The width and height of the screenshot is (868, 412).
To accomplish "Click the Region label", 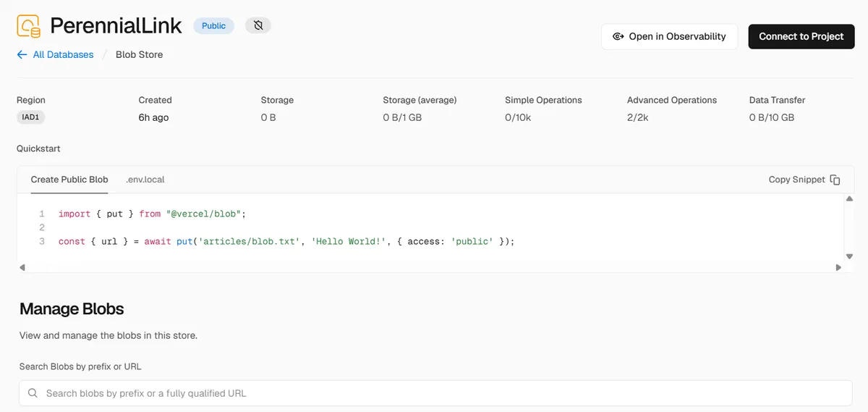I will pos(31,100).
